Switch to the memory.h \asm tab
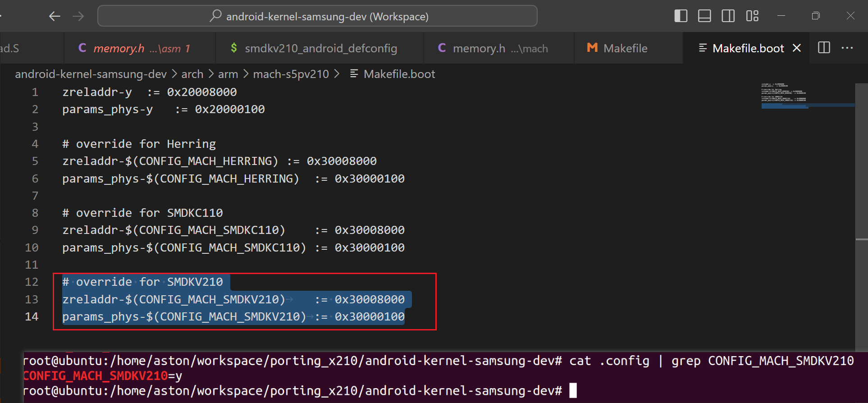The width and height of the screenshot is (868, 403). click(140, 48)
